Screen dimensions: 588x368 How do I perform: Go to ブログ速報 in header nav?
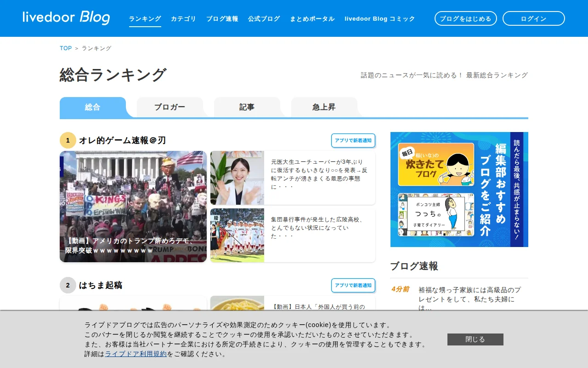(x=222, y=19)
